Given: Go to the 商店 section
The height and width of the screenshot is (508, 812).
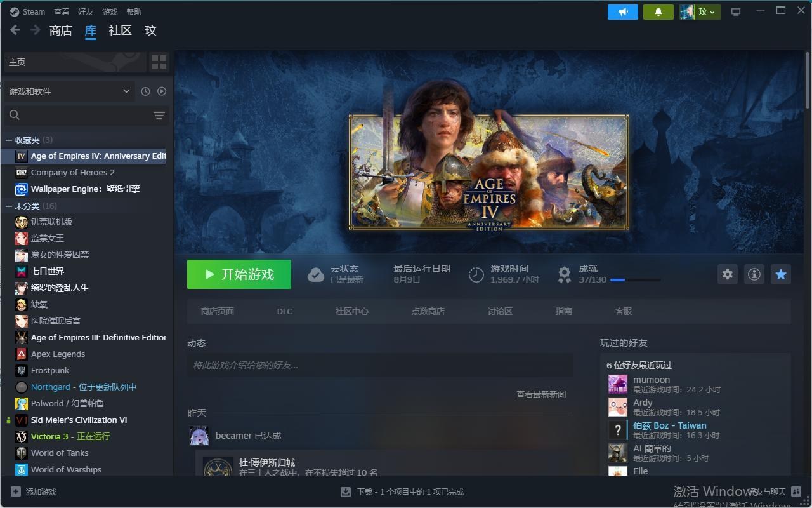Looking at the screenshot, I should click(x=61, y=30).
